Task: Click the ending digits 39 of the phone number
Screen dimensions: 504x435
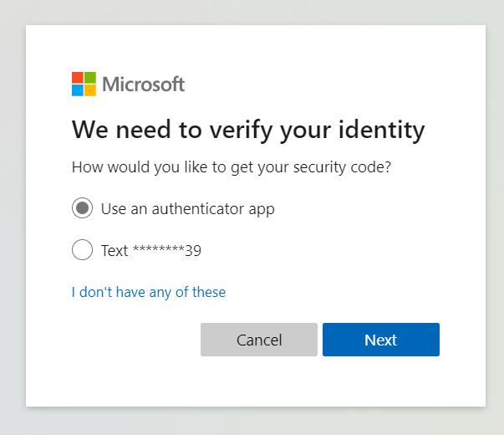Action: pyautogui.click(x=194, y=250)
